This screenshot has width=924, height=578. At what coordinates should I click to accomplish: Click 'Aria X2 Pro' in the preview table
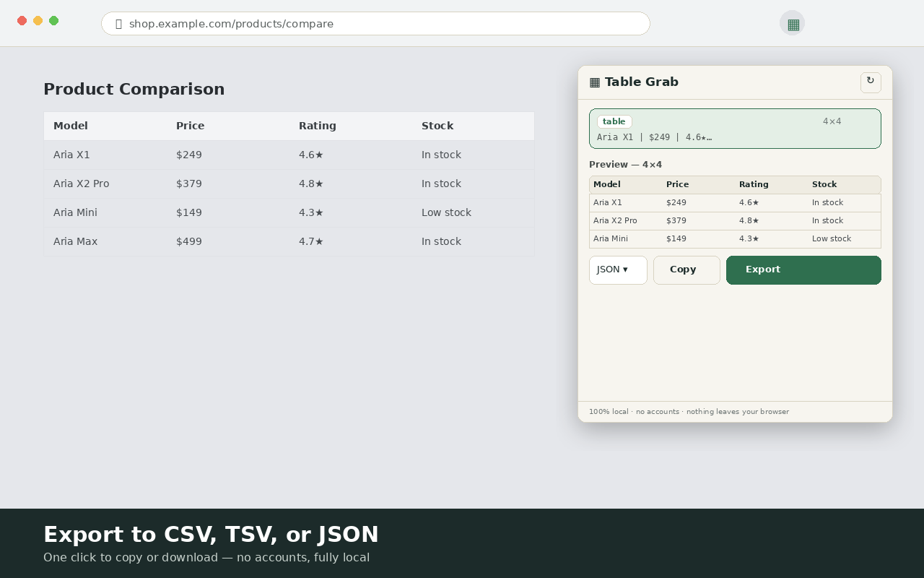pos(615,221)
